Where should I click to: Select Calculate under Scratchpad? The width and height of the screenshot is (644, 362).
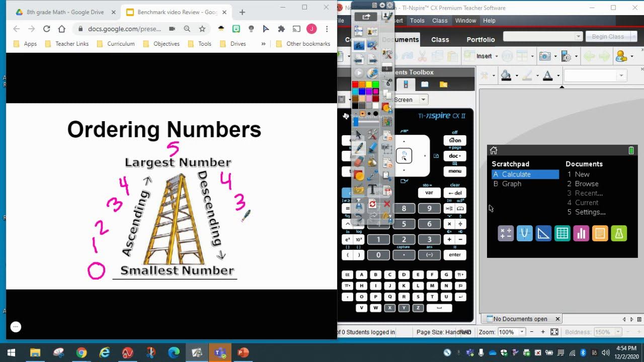(525, 174)
